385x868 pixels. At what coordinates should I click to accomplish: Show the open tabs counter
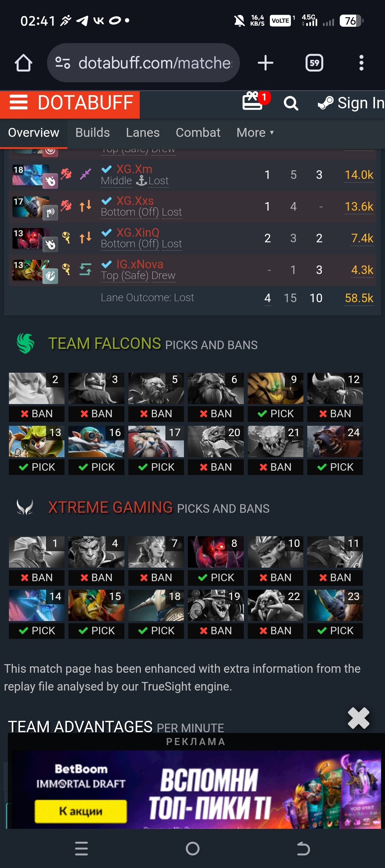314,63
